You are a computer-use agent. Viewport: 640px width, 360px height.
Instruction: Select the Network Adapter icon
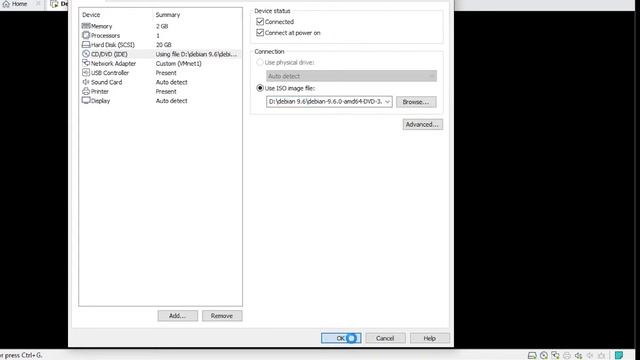[86, 63]
